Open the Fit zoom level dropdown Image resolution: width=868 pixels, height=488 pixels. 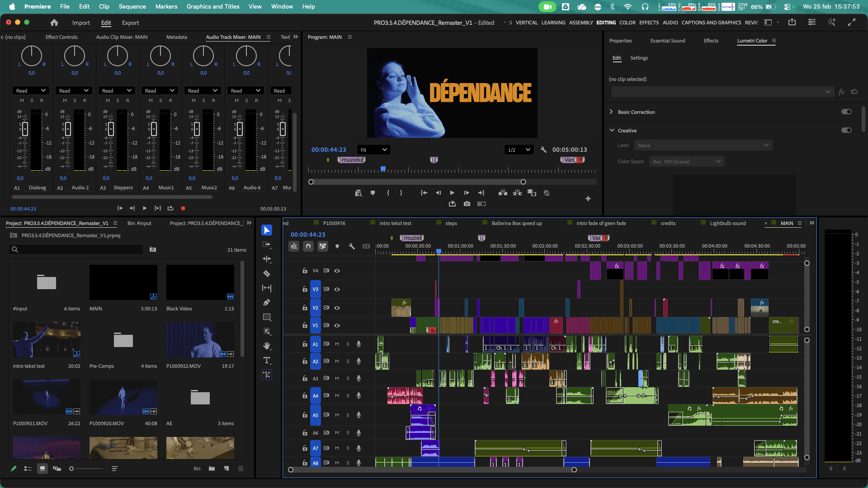373,150
